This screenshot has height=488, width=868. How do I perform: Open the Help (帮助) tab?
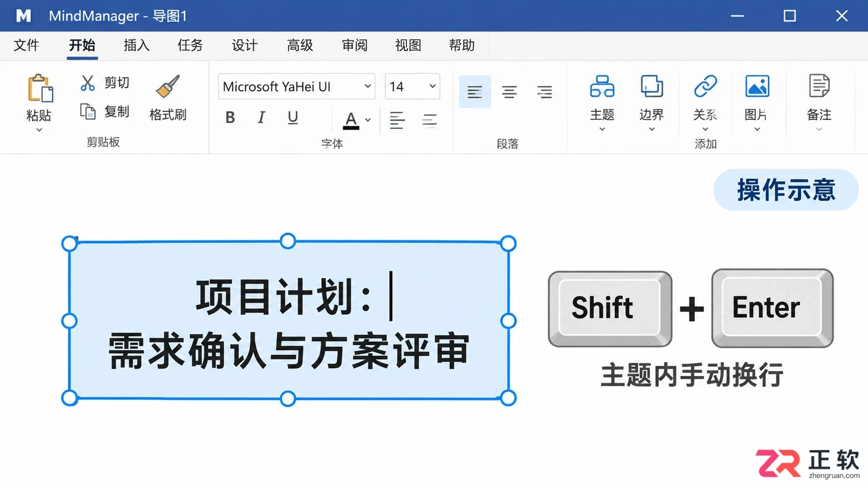tap(462, 45)
